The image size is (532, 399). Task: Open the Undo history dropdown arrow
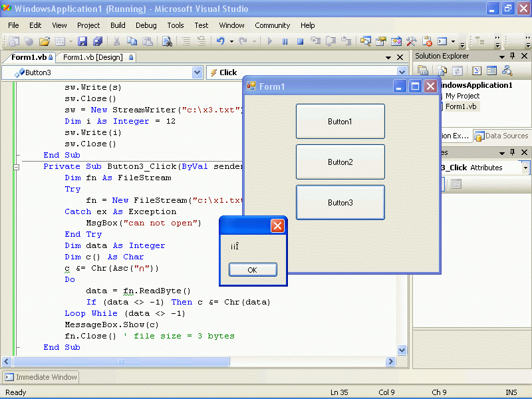point(231,42)
